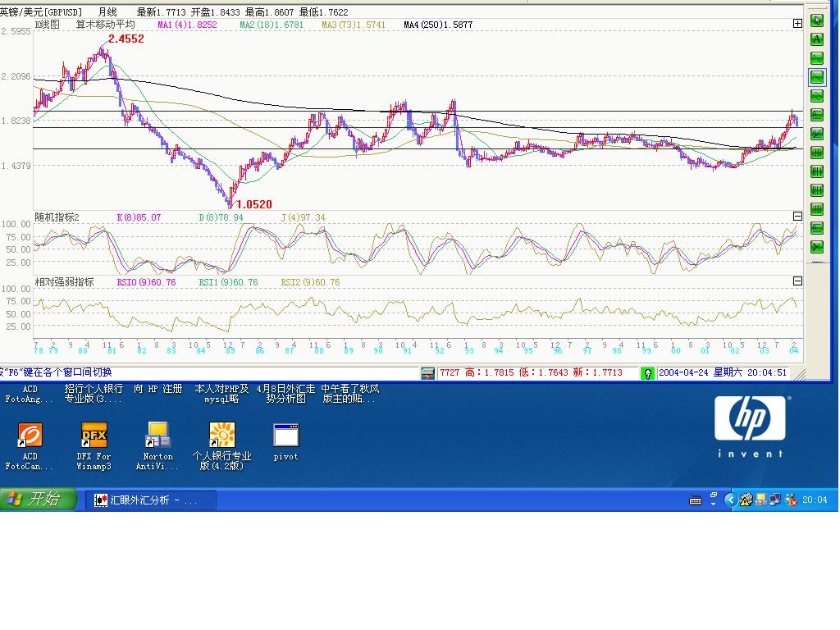Click the 按"F6"键在各个窗口间切换 hint
The height and width of the screenshot is (630, 840).
click(56, 373)
